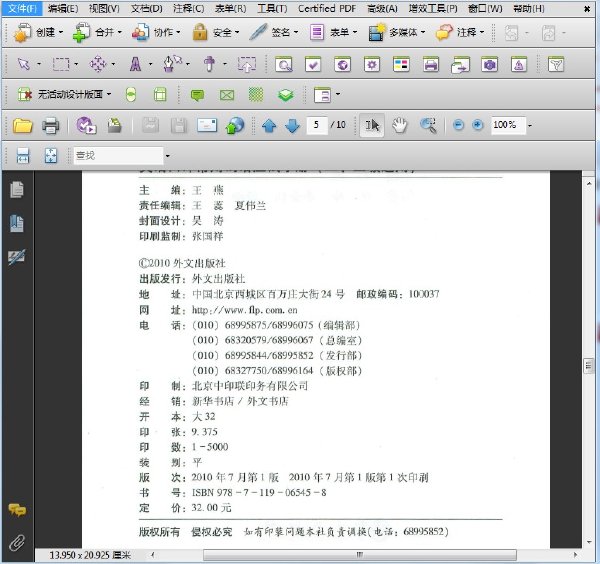This screenshot has width=600, height=564.
Task: Click the fit width icon
Action: pos(23,156)
